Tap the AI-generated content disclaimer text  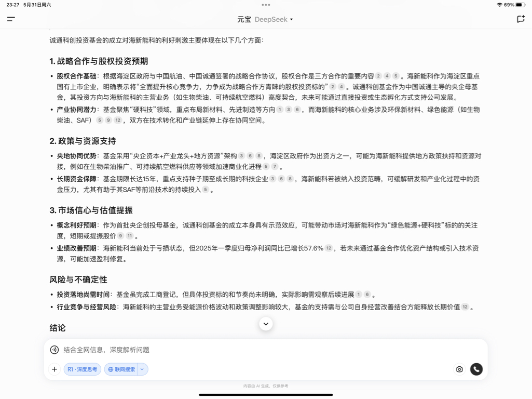pos(266,386)
